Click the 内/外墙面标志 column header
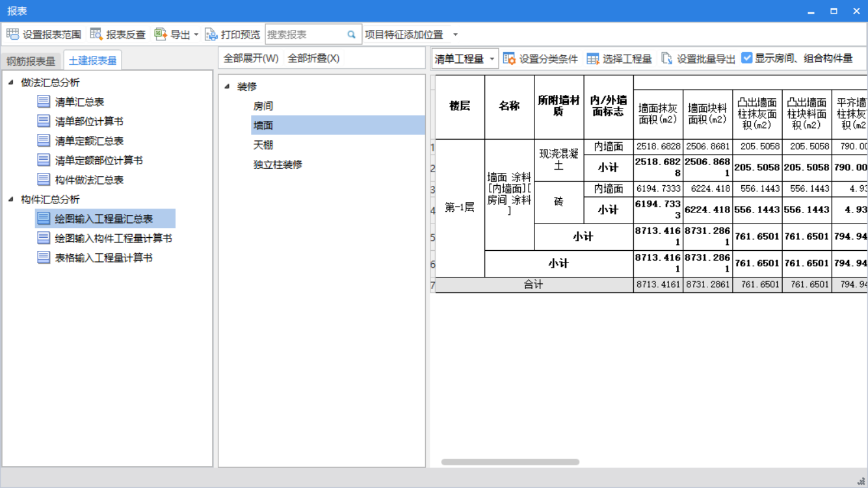This screenshot has width=868, height=488. [x=609, y=107]
